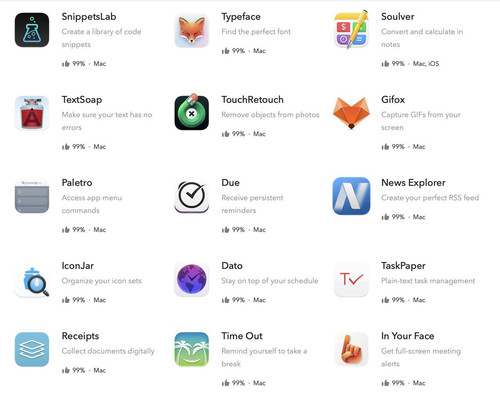Open the TextSoap bottle icon
Viewport: 500px width, 401px height.
click(x=32, y=113)
